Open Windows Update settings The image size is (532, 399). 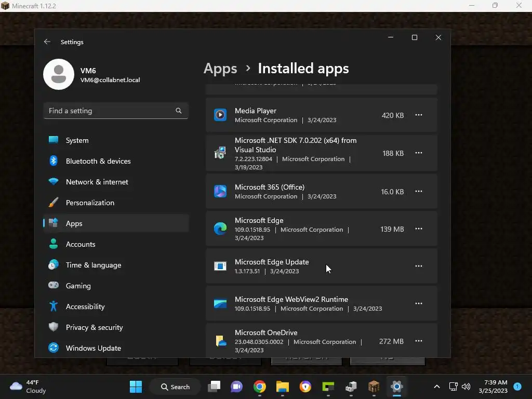116,348
